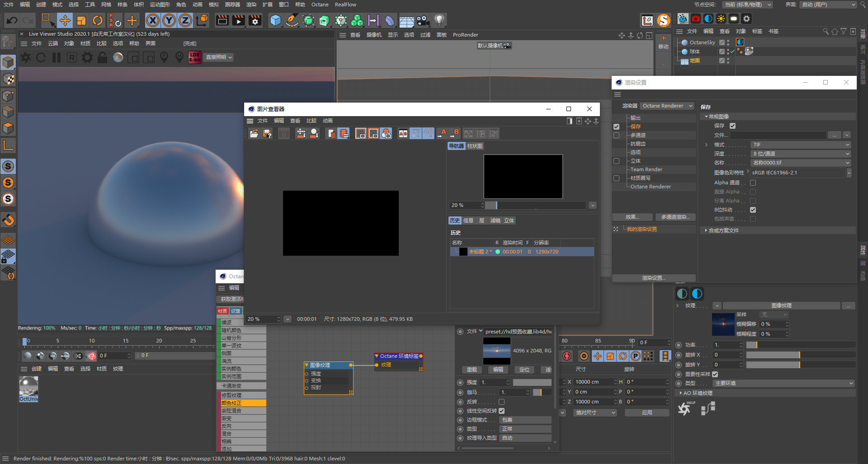The image size is (868, 464).
Task: Enable the 多通道 checkbox in render settings list
Action: click(616, 135)
